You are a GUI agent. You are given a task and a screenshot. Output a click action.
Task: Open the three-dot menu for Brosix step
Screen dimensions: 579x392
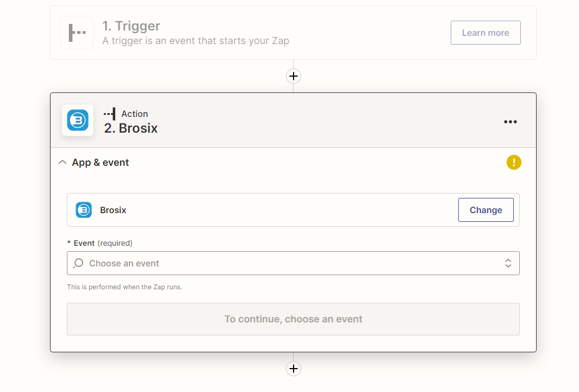click(510, 121)
